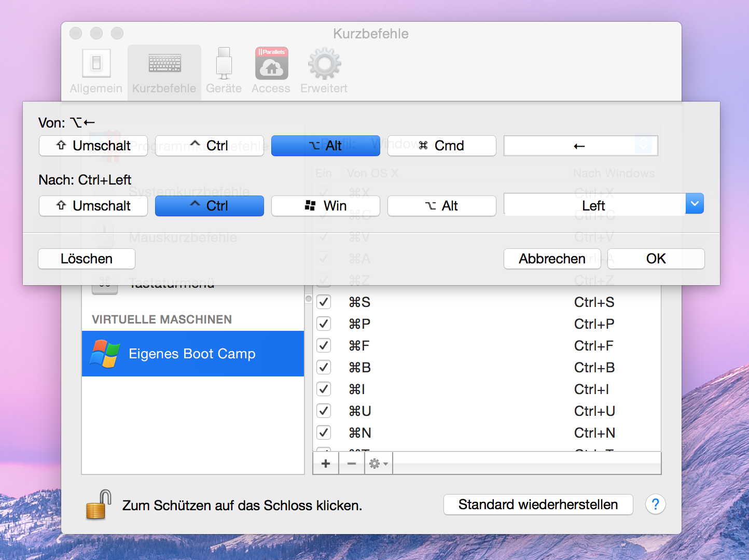Uncheck the ⌘S shortcut checkbox
This screenshot has height=560, width=749.
324,302
